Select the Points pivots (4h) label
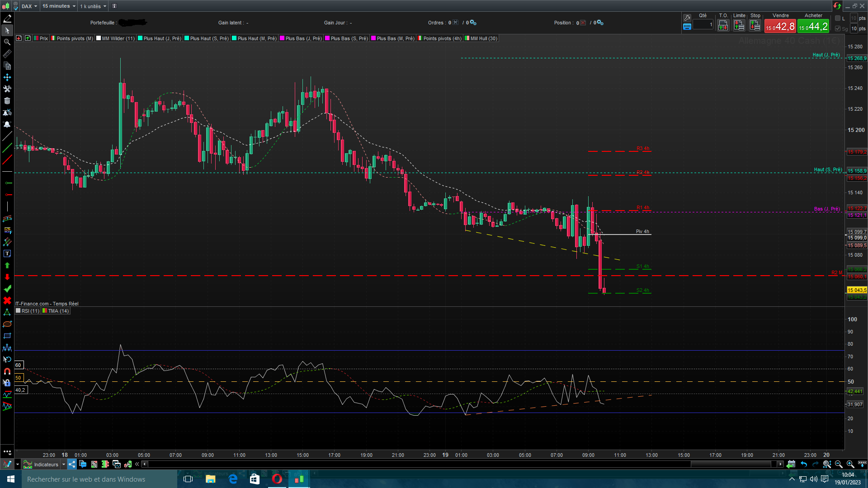 point(442,38)
